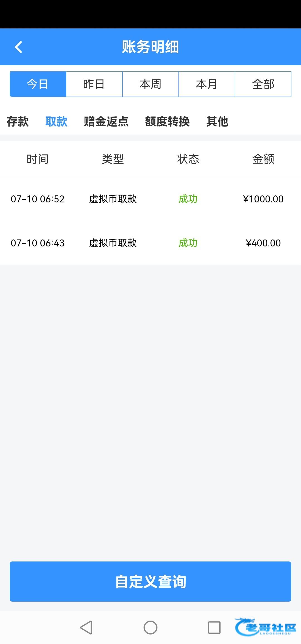Tap the 时间 column header
301x644 pixels.
38,159
